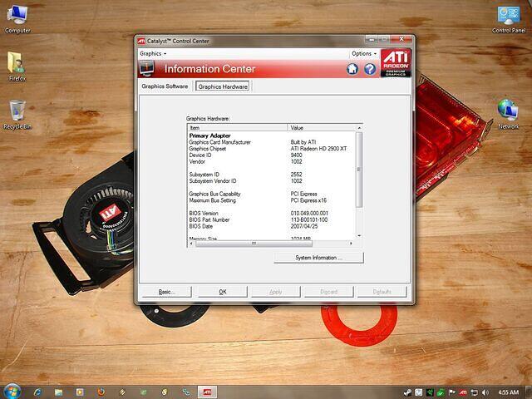Screen dimensions: 532x399
Task: Select the Recycle Bin desktop icon
Action: pos(17,115)
